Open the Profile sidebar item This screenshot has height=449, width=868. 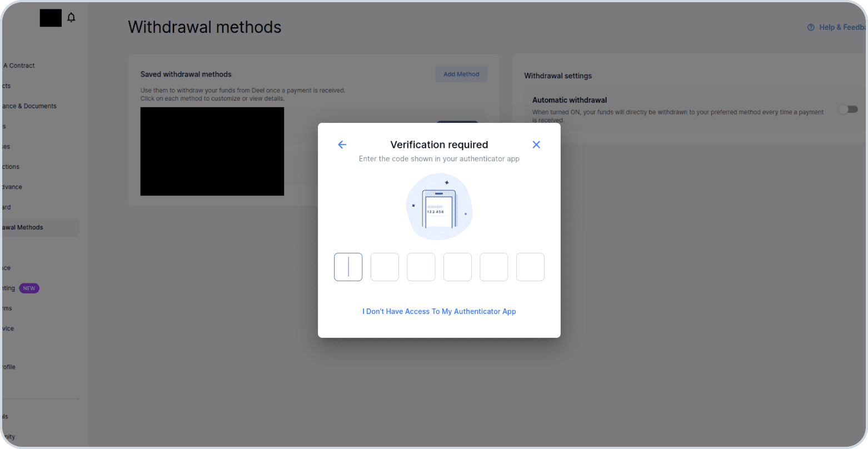pos(9,367)
